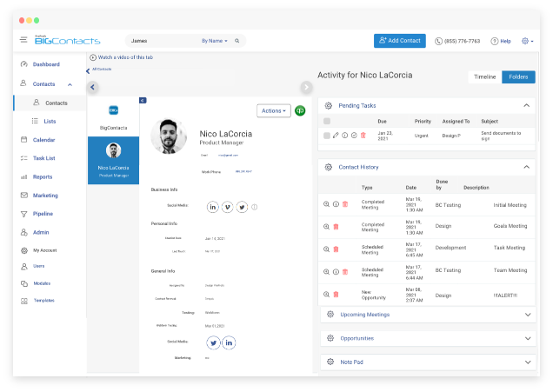Open Admin in the sidebar
The height and width of the screenshot is (392, 553).
coord(41,232)
